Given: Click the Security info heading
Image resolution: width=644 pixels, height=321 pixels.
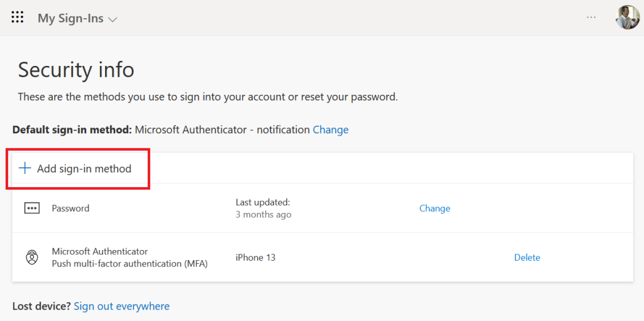Looking at the screenshot, I should tap(76, 70).
